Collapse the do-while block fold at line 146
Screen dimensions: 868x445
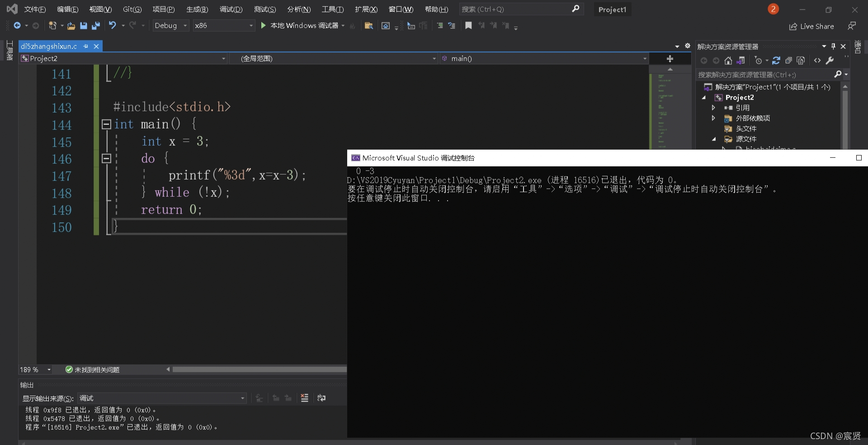pyautogui.click(x=106, y=158)
